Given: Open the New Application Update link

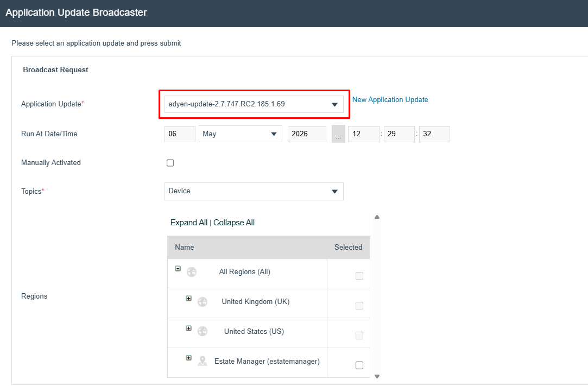Looking at the screenshot, I should 390,99.
